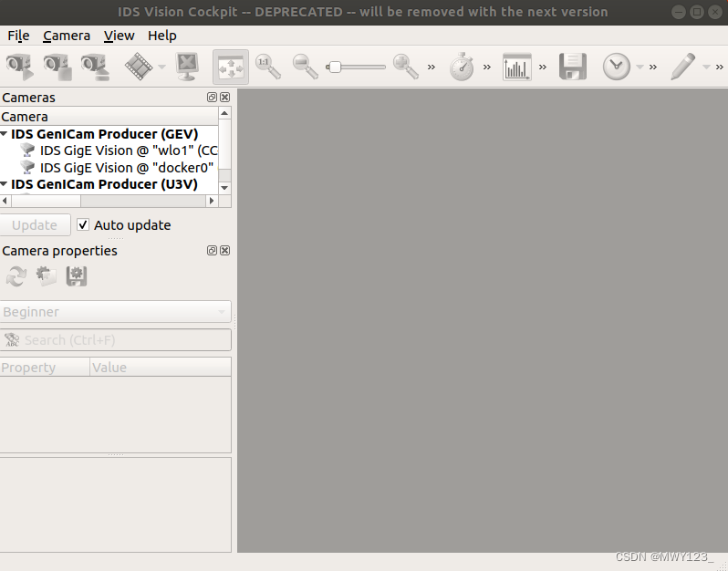Screen dimensions: 728x571
Task: Click the stop acquisition camera icon
Action: click(57, 67)
